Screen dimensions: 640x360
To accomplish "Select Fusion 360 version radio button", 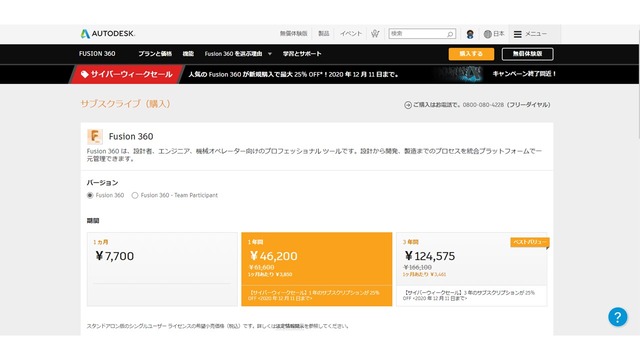I will pyautogui.click(x=90, y=196).
